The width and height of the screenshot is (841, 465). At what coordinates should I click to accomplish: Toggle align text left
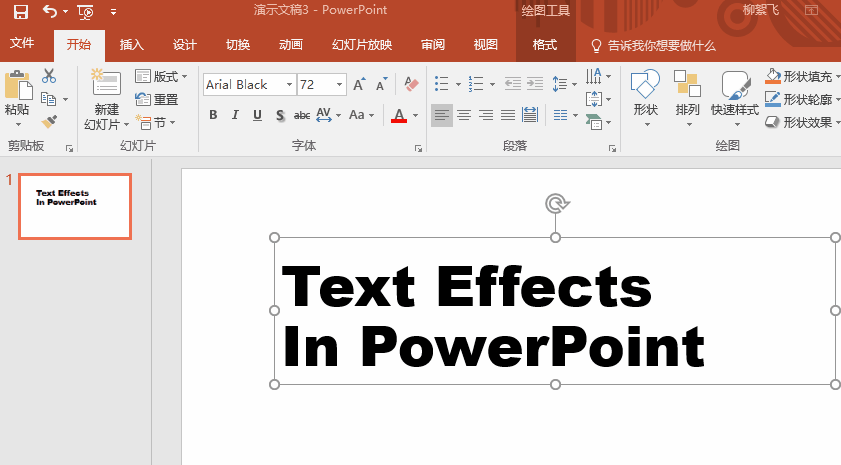pyautogui.click(x=441, y=115)
